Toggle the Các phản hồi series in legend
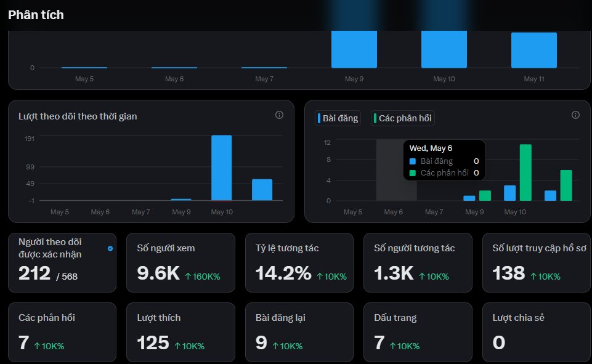 pos(403,118)
